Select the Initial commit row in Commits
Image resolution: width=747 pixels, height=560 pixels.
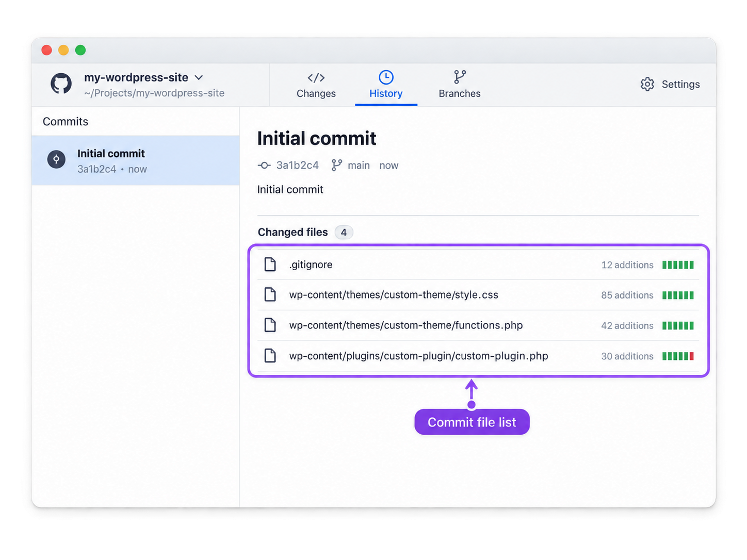coord(136,160)
